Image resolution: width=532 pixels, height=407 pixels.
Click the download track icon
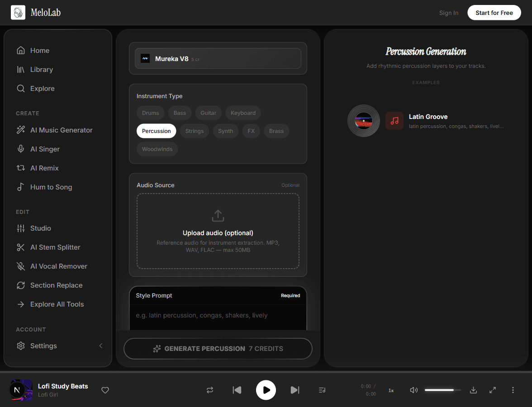pos(473,390)
